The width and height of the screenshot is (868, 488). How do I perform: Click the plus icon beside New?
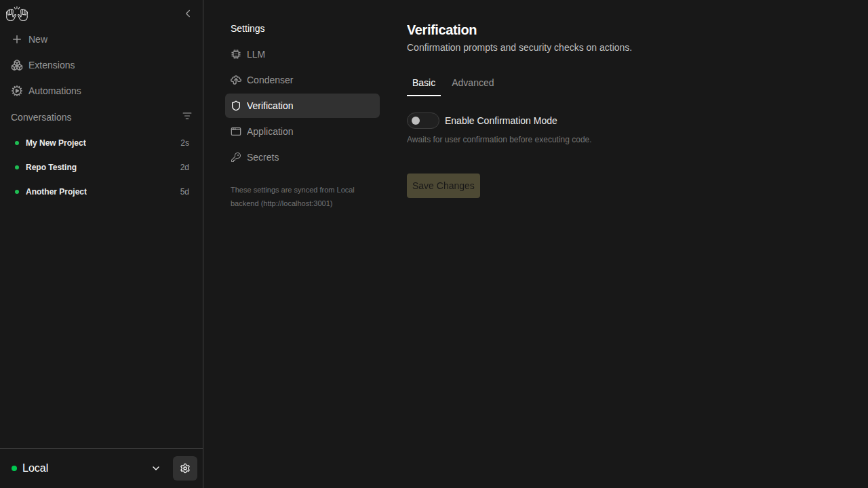pyautogui.click(x=17, y=39)
